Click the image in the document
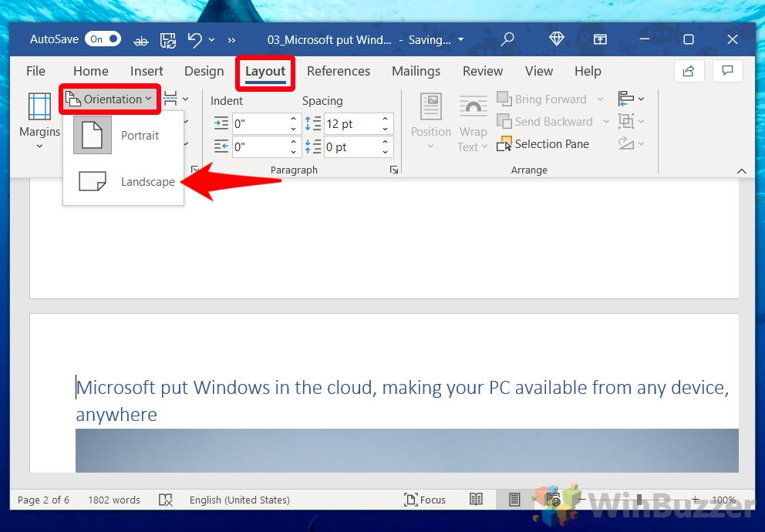The image size is (765, 532). pyautogui.click(x=407, y=450)
